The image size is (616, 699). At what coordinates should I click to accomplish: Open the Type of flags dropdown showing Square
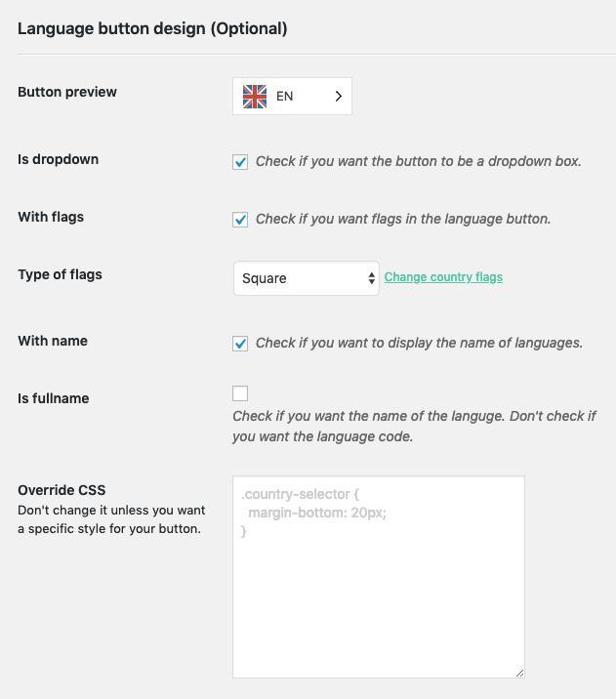pos(305,278)
